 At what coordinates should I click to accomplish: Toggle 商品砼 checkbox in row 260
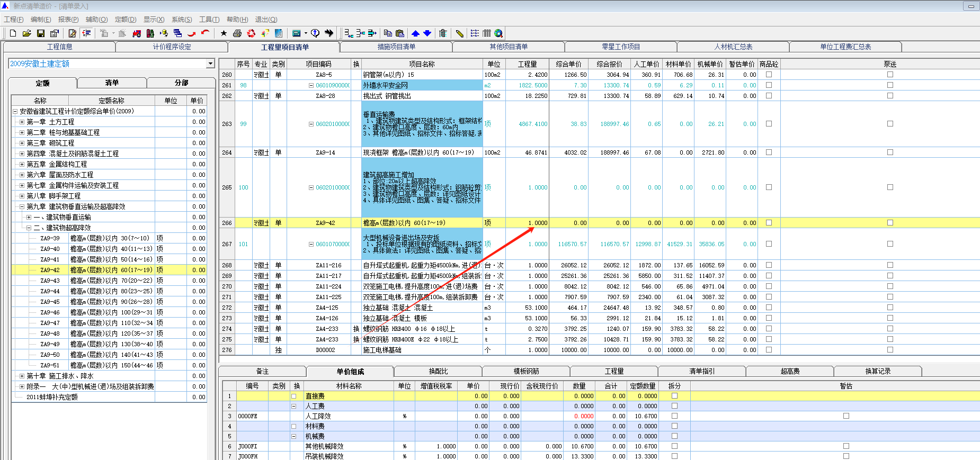pos(769,75)
